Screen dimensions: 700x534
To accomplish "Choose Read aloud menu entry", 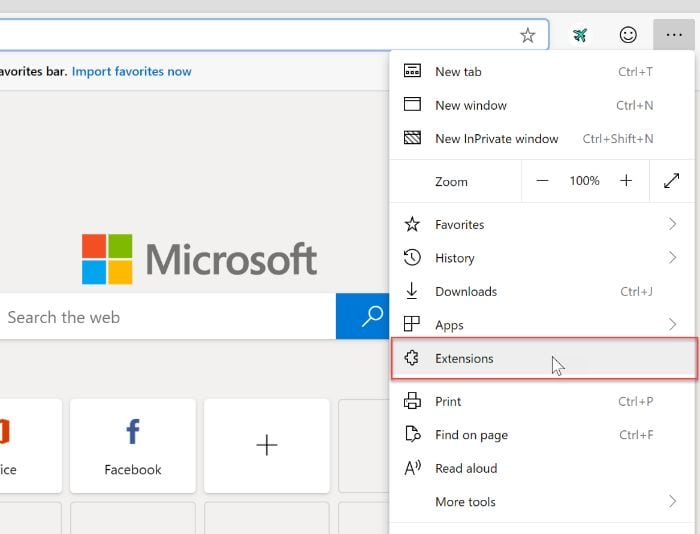I will (x=542, y=468).
